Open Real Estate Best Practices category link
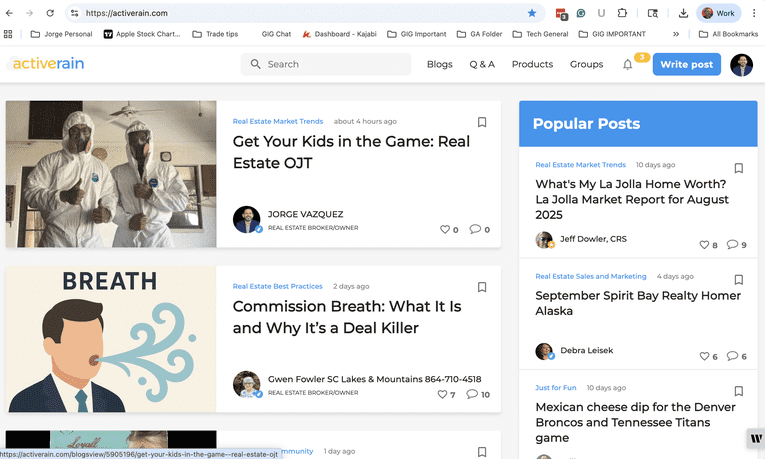This screenshot has height=459, width=765. click(x=278, y=286)
